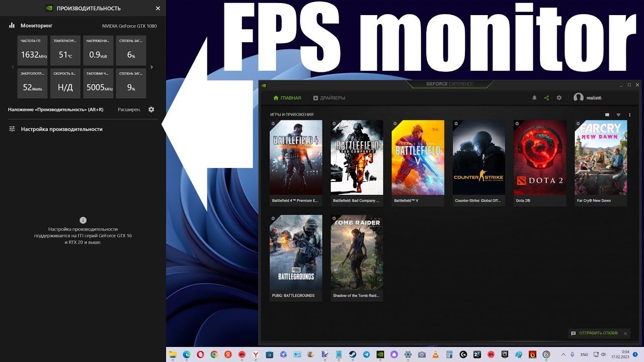Open Yandex Browser from the taskbar
This screenshot has height=362, width=644.
pos(256,354)
